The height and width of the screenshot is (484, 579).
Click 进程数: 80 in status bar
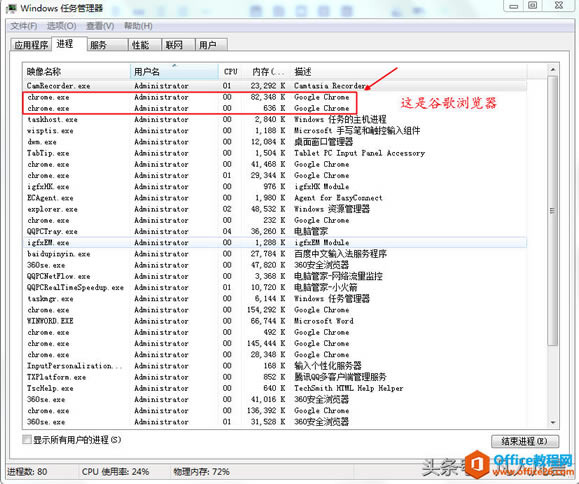pos(27,472)
